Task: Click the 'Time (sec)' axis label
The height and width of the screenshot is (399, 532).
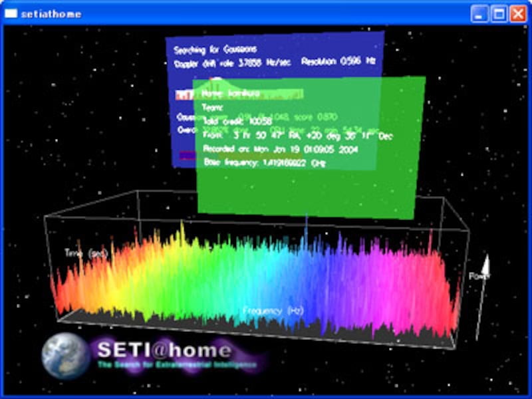Action: pos(86,253)
